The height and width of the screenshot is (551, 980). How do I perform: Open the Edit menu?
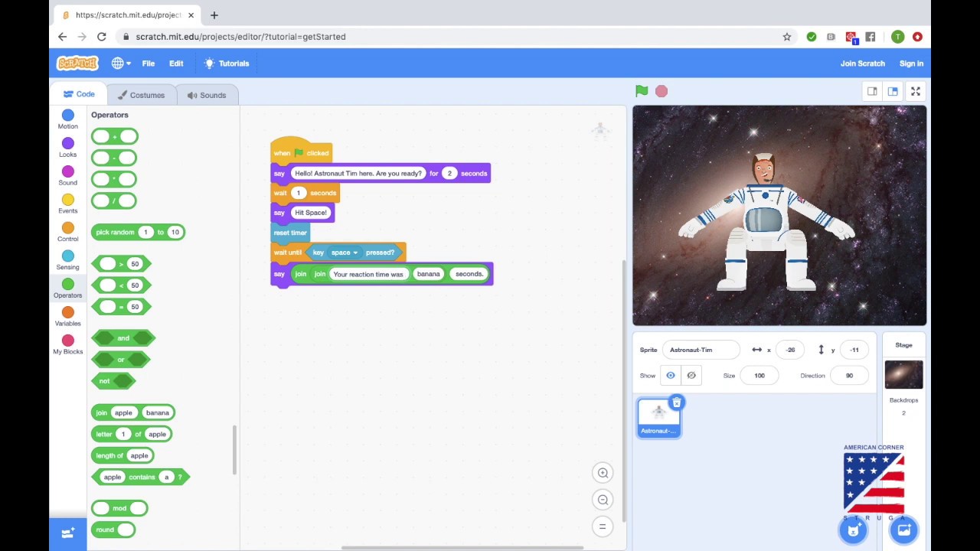click(x=176, y=64)
